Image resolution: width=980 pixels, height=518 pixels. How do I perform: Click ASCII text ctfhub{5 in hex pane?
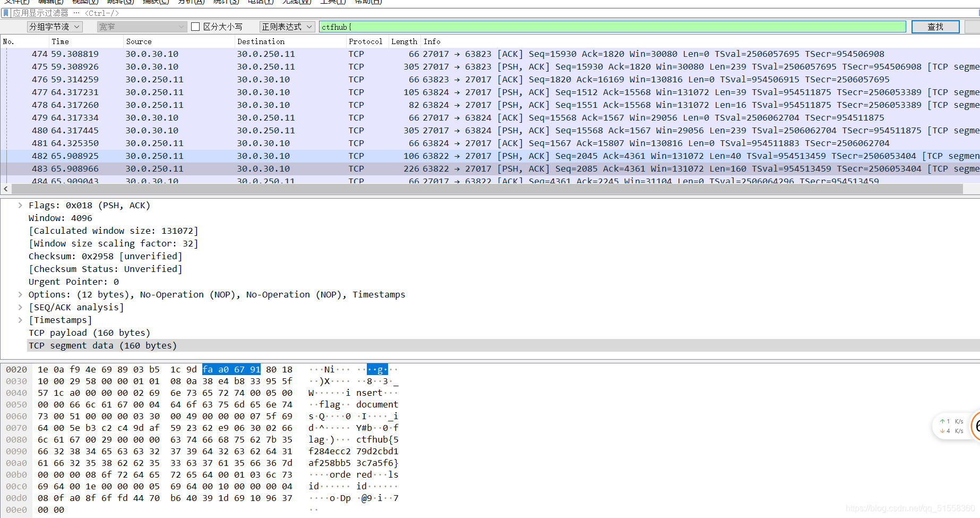click(x=377, y=439)
